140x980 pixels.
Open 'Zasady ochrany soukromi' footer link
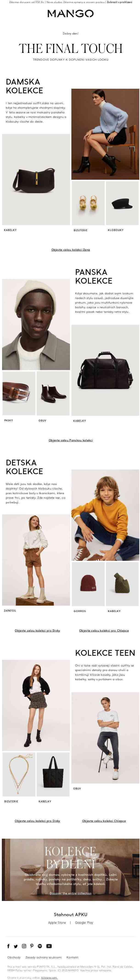coord(43,957)
